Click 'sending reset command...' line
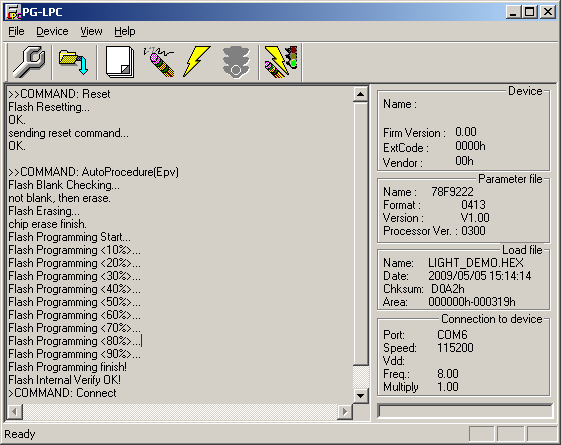561x445 pixels. point(68,133)
